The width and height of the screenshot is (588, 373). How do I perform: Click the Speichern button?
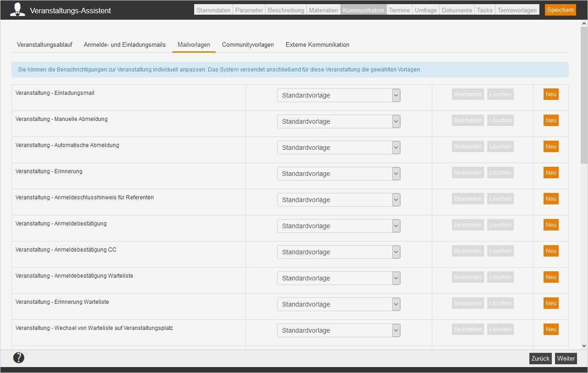[x=560, y=9]
